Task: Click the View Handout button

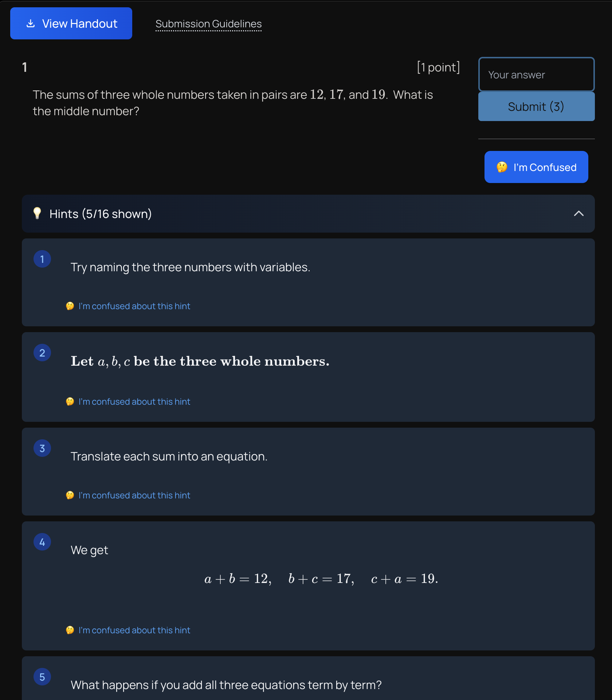Action: pyautogui.click(x=71, y=23)
